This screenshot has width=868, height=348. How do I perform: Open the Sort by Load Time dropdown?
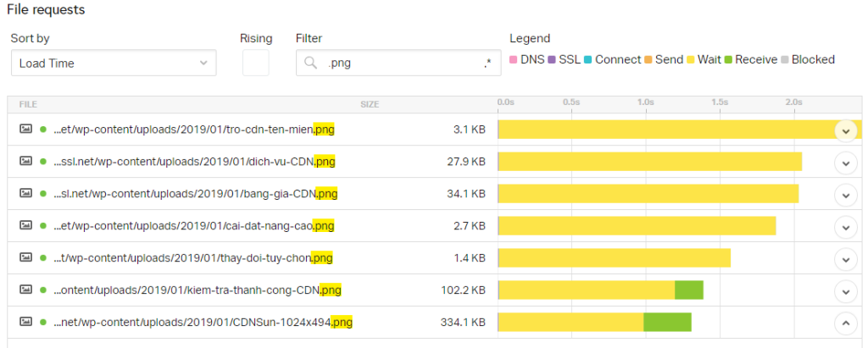114,64
